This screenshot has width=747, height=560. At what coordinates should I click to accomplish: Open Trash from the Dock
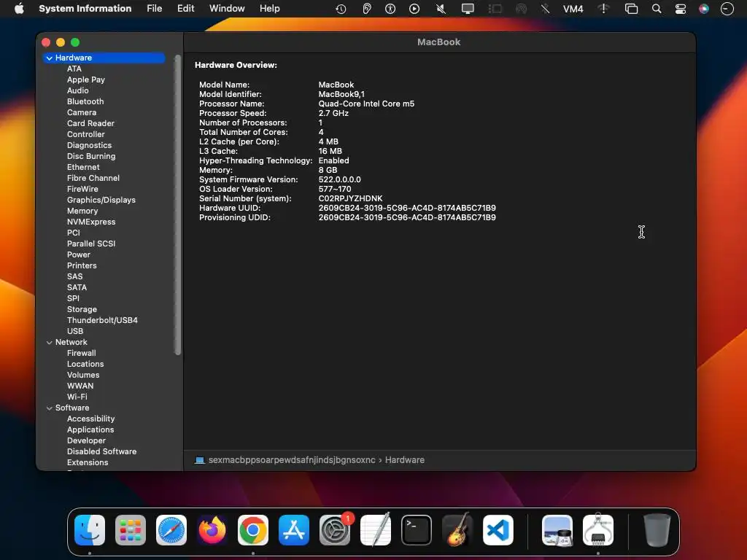[657, 530]
